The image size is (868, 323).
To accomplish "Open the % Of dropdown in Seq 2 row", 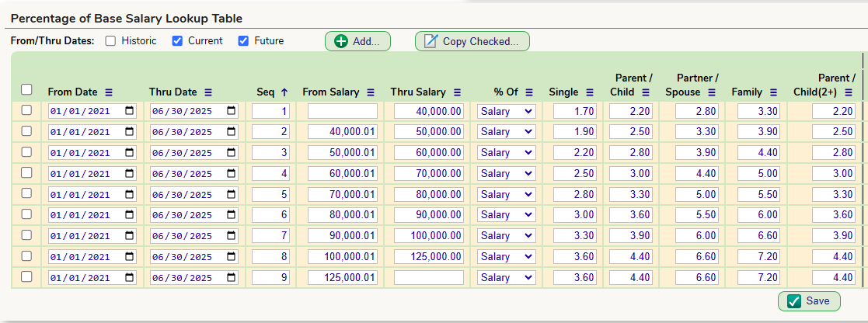I will [x=507, y=132].
